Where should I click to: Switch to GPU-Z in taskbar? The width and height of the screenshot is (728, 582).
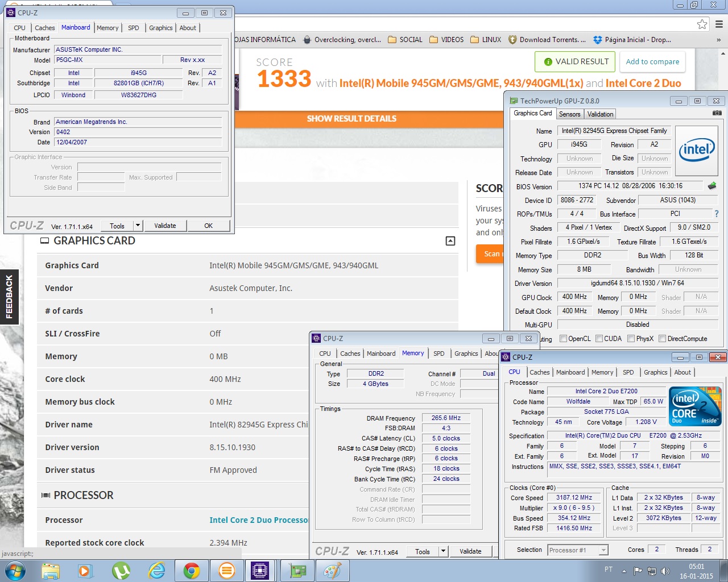297,571
